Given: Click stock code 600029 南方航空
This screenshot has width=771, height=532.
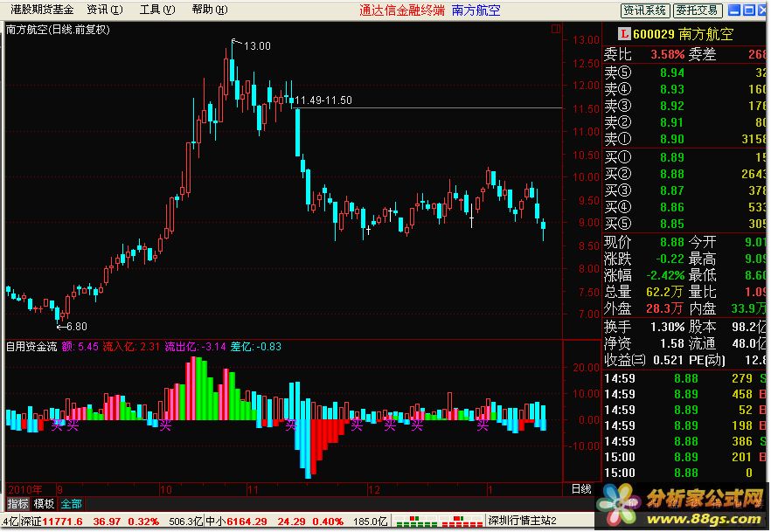Looking at the screenshot, I should click(683, 34).
